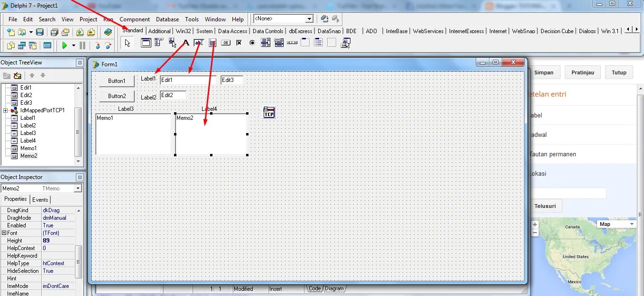Expand the IdMappedPortTCP1 tree node
This screenshot has height=296, width=644.
click(x=5, y=110)
